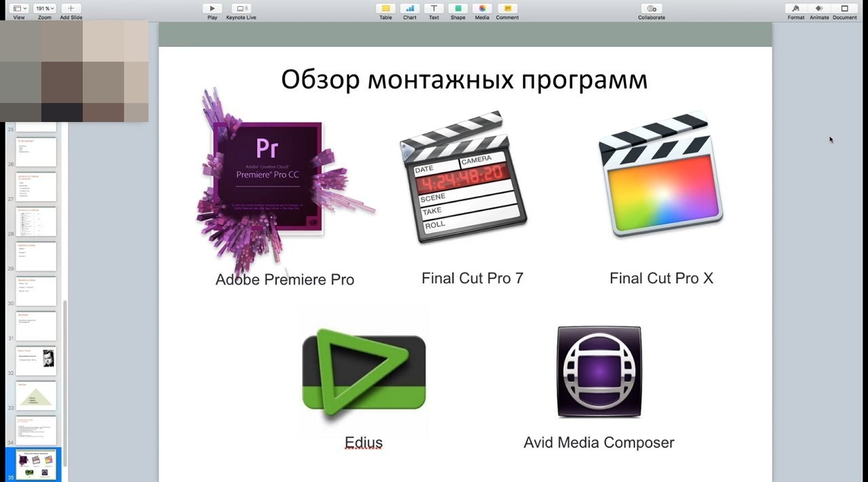The width and height of the screenshot is (868, 482).
Task: Insert a Table from toolbar
Action: pos(386,8)
